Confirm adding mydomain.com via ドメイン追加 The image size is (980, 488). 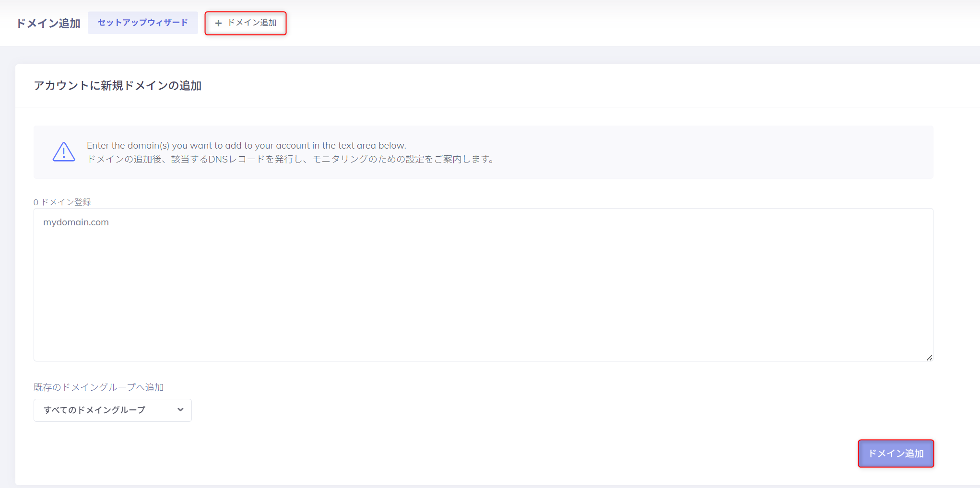pyautogui.click(x=895, y=453)
